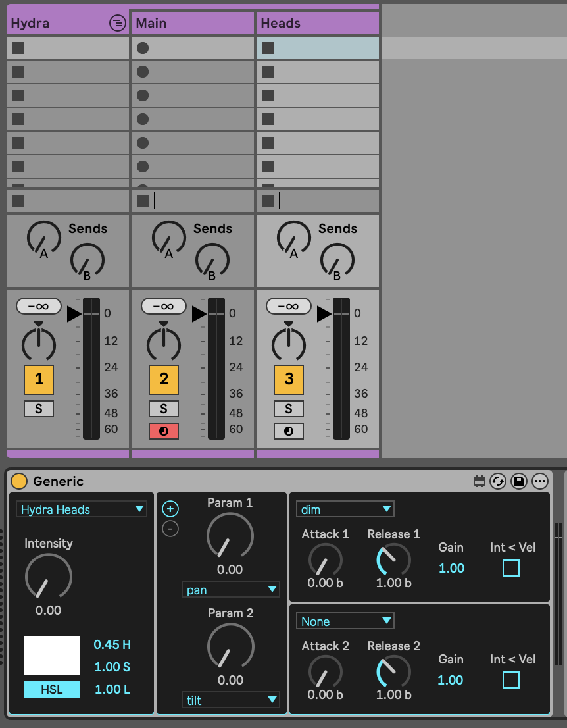Enable the Int < Vel checkbox for envelope 1
The image size is (567, 728).
click(x=510, y=567)
